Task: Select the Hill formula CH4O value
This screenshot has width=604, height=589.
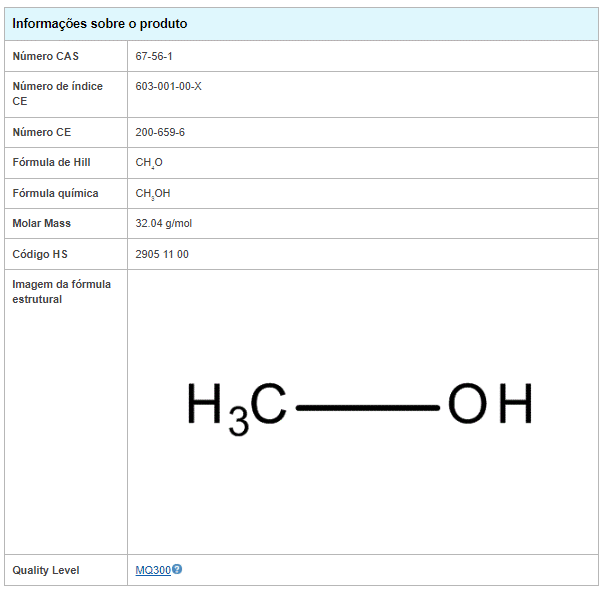Action: pos(149,163)
